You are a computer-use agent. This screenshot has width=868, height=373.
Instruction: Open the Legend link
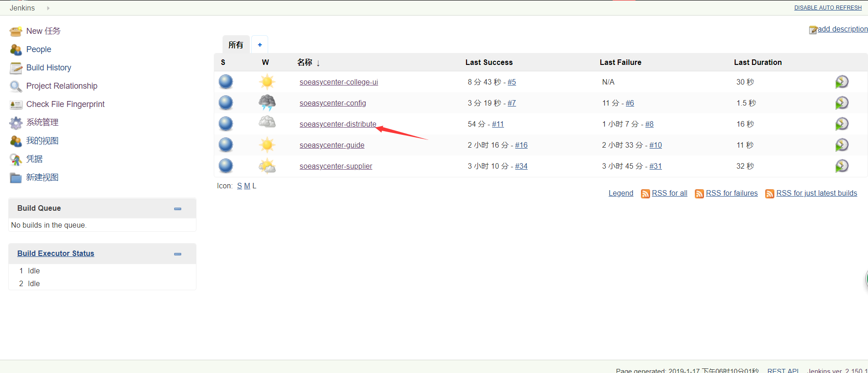tap(621, 193)
